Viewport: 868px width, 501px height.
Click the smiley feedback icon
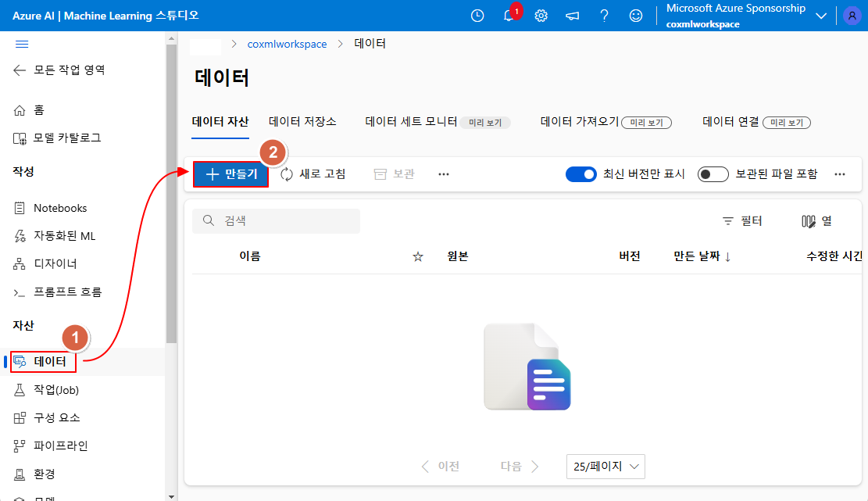(x=635, y=16)
